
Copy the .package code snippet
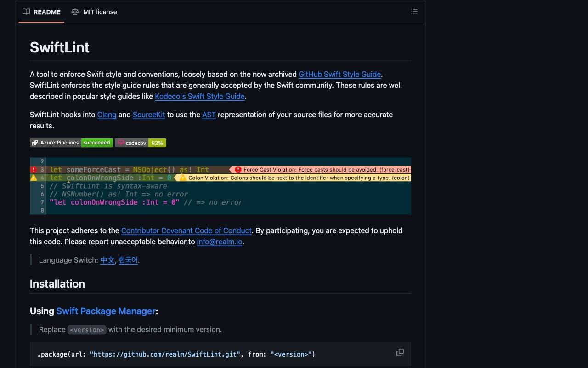[400, 352]
